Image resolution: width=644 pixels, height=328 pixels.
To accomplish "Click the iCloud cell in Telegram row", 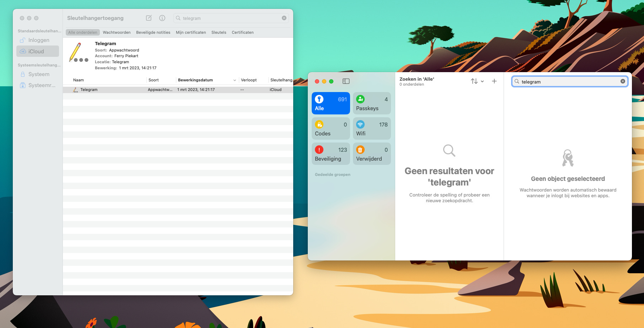I will click(275, 90).
